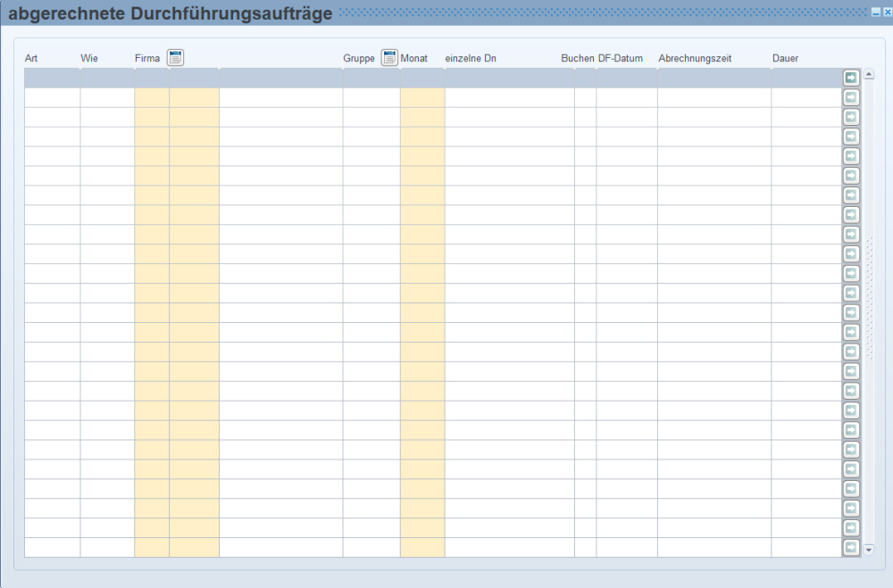Click the einzelne Dn field in highlighted row
The height and width of the screenshot is (588, 893).
coord(510,78)
